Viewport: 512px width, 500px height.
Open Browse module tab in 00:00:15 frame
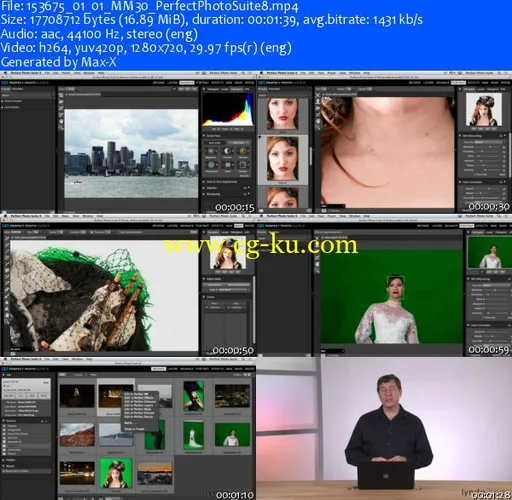point(159,82)
